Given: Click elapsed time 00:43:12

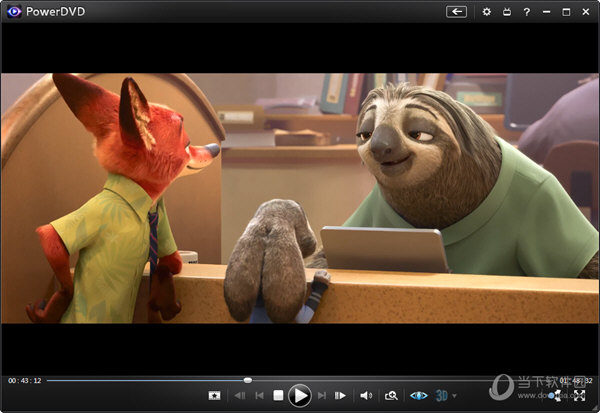Looking at the screenshot, I should (x=25, y=380).
